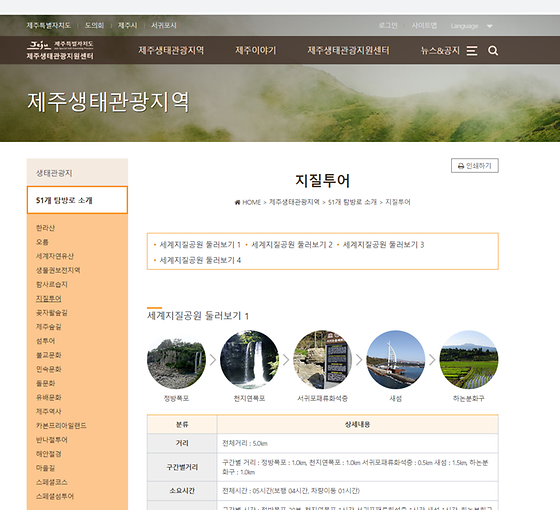The height and width of the screenshot is (510, 560).
Task: Open 스페셜코스 in sidebar
Action: 51,482
